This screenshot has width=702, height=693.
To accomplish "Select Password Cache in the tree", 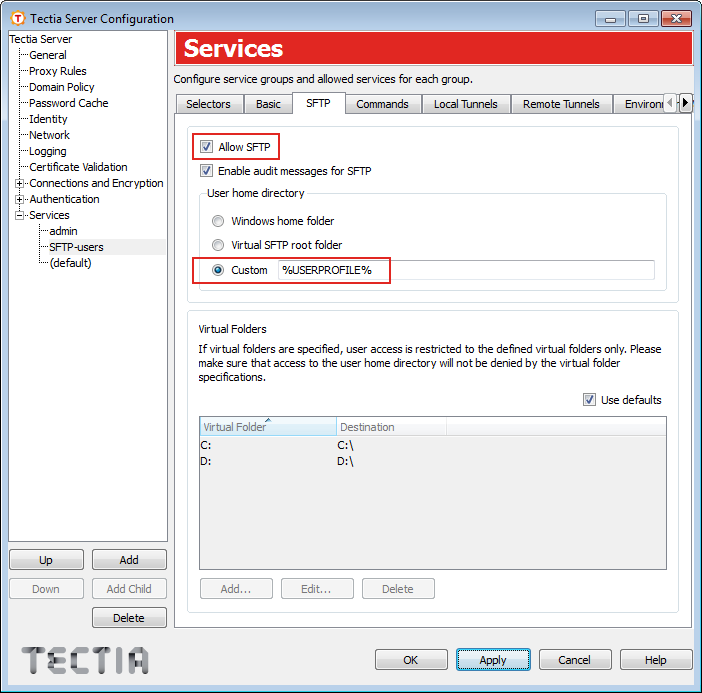I will 68,103.
